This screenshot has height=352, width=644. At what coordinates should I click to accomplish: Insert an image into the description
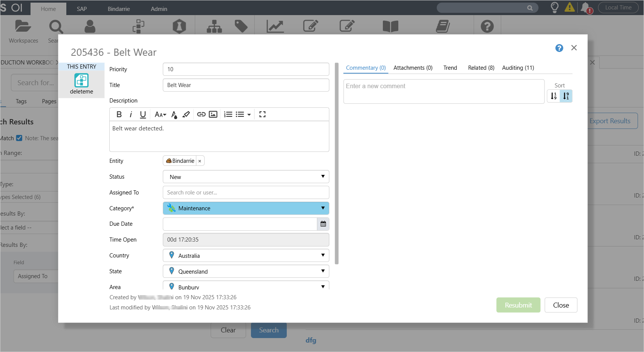pos(213,115)
